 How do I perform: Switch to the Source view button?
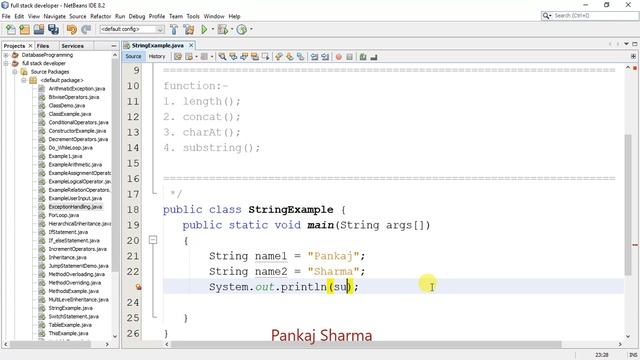(133, 56)
